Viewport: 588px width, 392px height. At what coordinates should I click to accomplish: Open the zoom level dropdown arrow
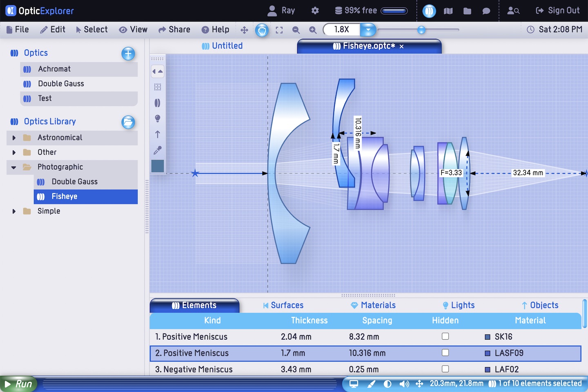[x=368, y=30]
